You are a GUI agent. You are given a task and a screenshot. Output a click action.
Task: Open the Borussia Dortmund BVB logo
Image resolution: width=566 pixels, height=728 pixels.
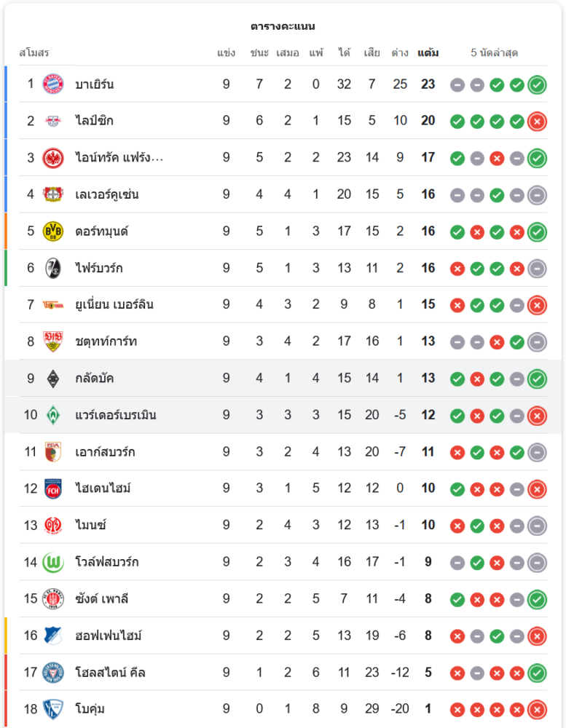click(52, 231)
